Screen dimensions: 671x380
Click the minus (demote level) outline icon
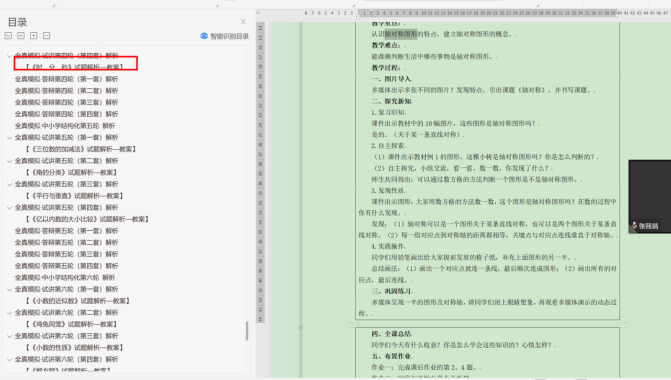coord(46,36)
